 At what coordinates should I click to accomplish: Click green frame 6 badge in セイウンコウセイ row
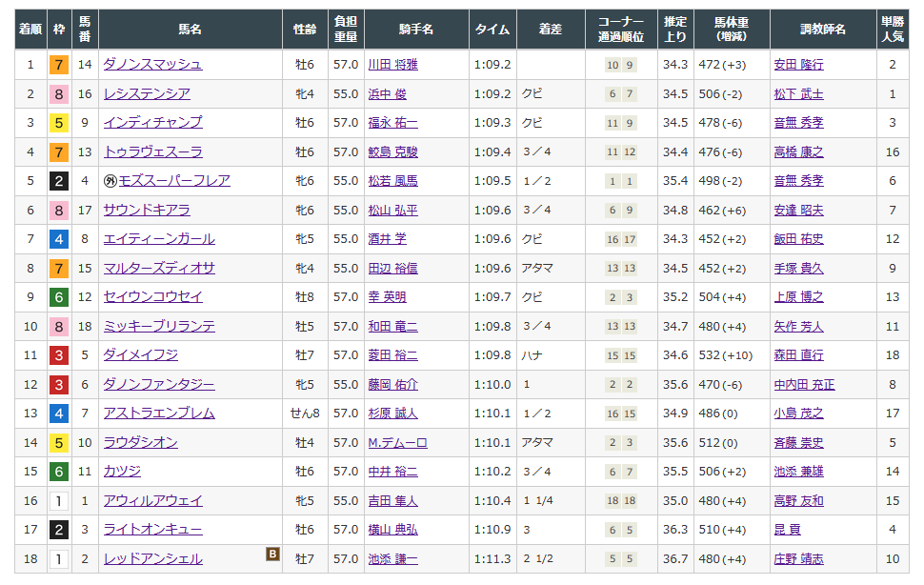[59, 297]
